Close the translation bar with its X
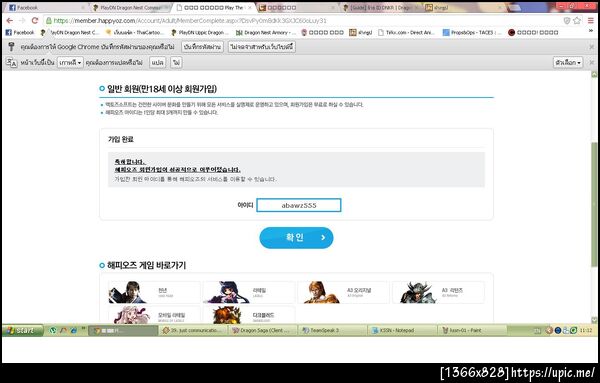This screenshot has width=600, height=383. click(x=592, y=62)
